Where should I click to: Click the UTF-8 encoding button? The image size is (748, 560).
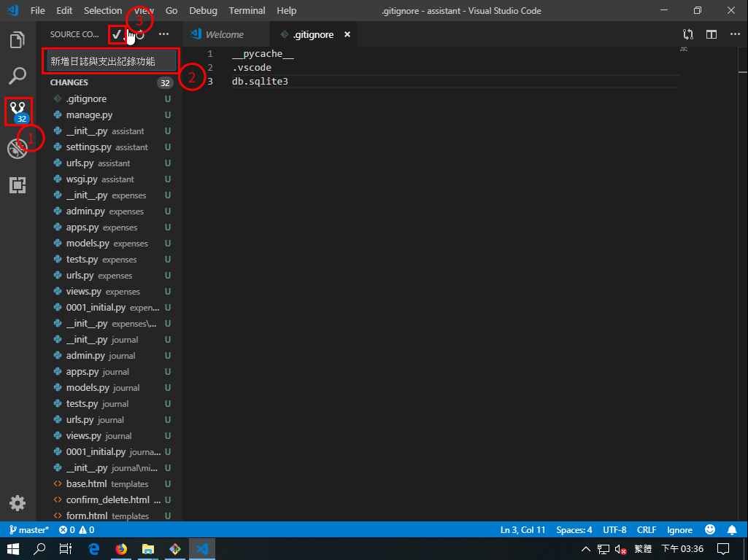tap(614, 530)
